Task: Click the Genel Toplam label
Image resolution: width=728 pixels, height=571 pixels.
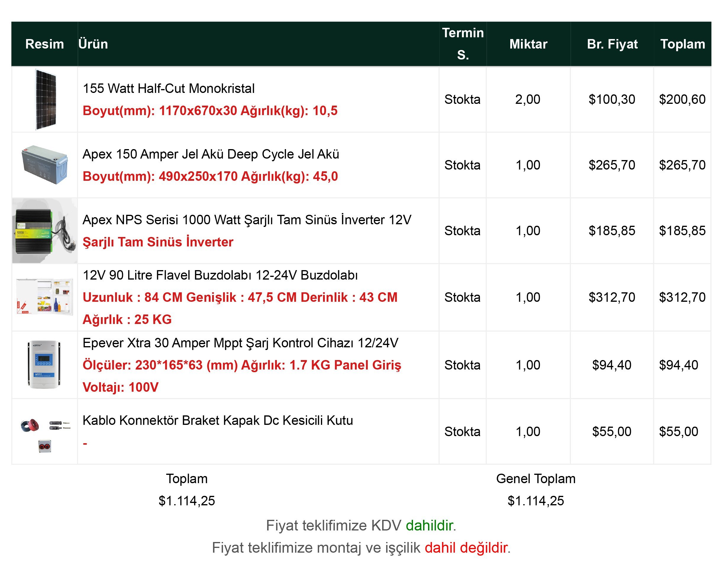Action: 536,479
